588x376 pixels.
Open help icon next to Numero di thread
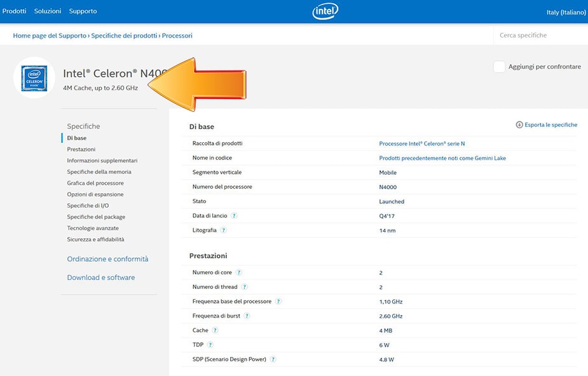tap(245, 287)
